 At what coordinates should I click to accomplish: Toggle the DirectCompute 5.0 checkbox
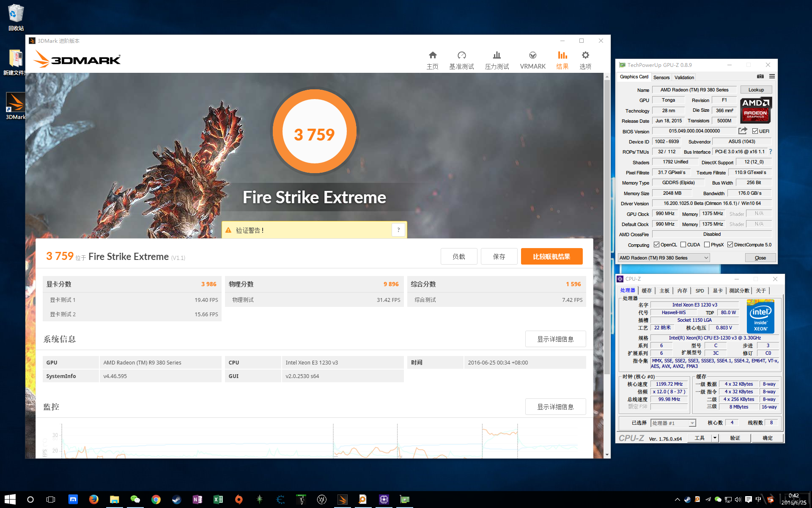(x=730, y=245)
